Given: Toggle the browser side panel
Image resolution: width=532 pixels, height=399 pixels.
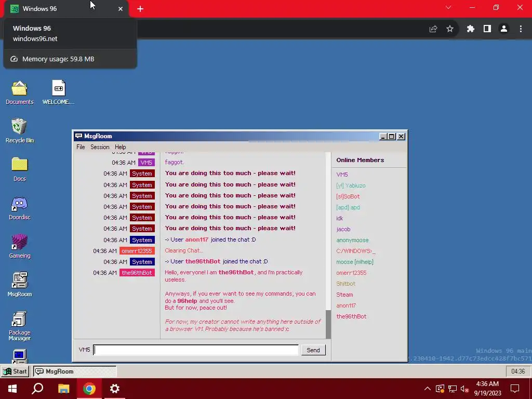Looking at the screenshot, I should 487,29.
